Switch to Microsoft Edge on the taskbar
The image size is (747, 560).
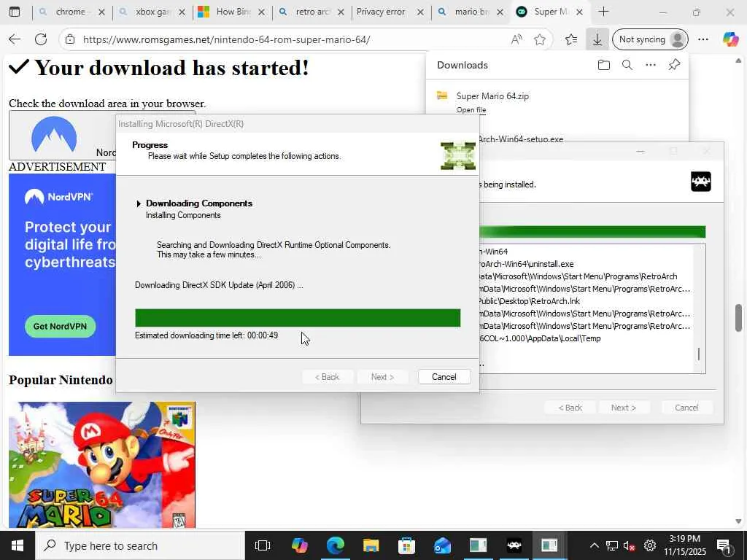(336, 545)
